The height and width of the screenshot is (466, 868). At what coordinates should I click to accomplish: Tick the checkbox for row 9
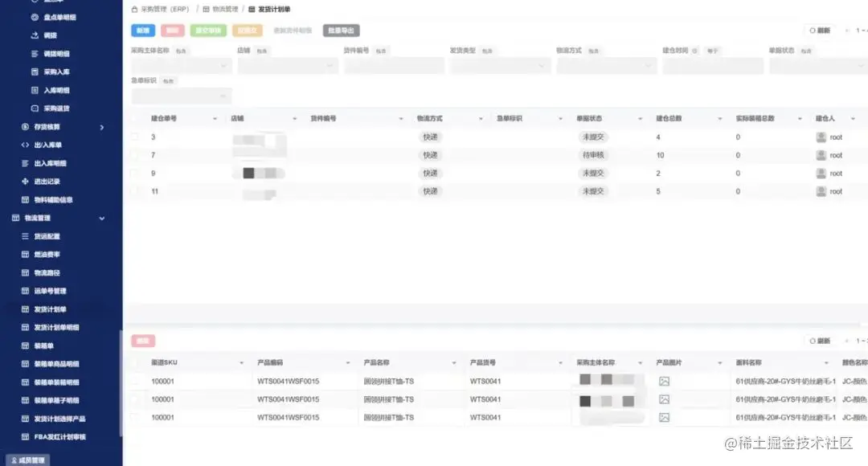coord(134,174)
